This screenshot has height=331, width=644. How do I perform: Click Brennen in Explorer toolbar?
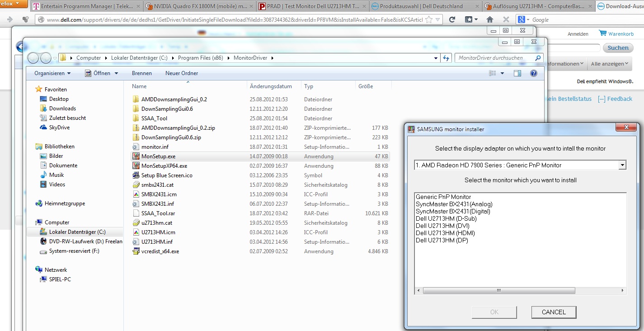(x=142, y=73)
